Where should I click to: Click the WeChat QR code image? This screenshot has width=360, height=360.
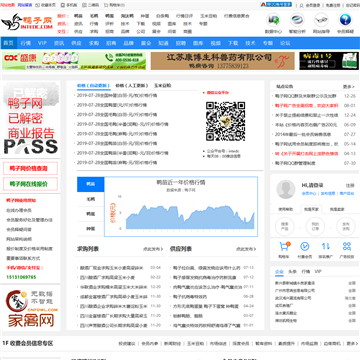(x=226, y=121)
